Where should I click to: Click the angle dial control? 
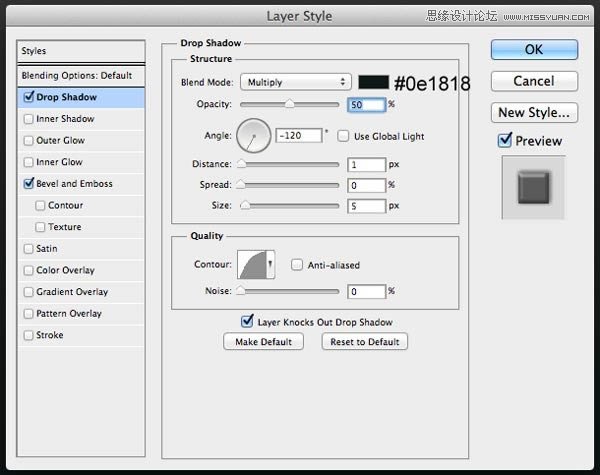point(255,135)
